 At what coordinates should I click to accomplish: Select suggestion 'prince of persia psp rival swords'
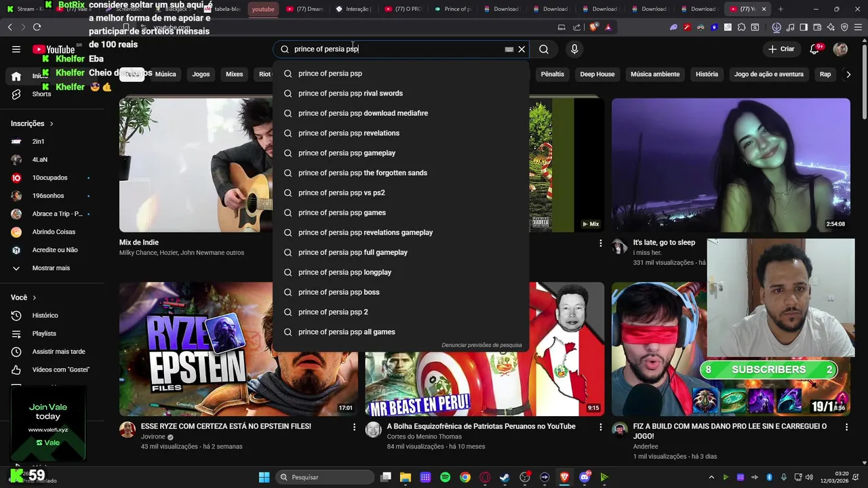click(x=401, y=94)
